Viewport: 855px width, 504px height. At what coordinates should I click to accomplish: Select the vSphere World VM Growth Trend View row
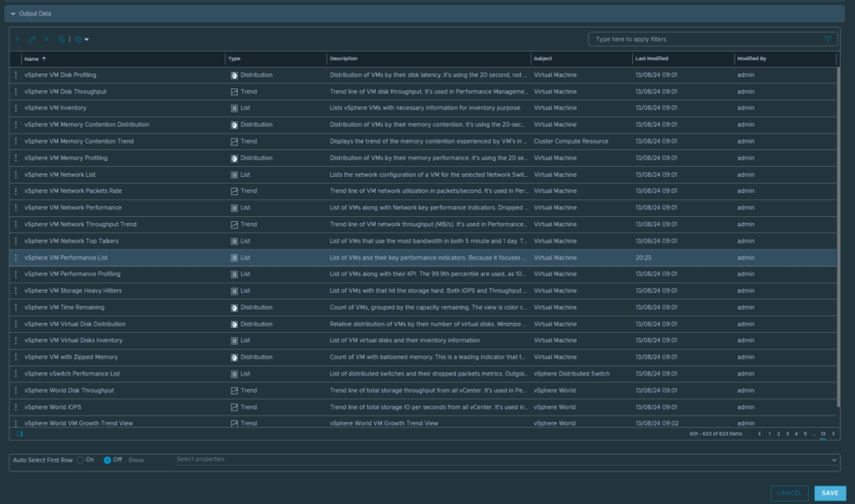[422, 423]
